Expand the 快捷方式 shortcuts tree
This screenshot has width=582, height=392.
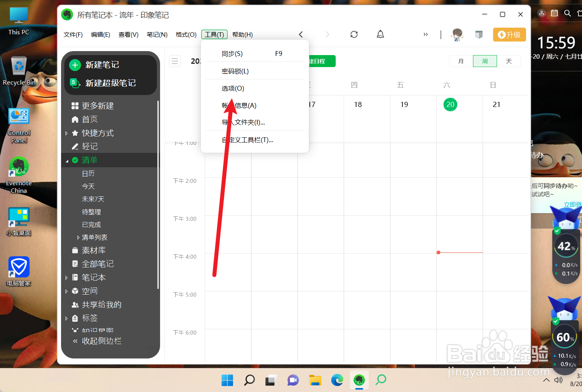pyautogui.click(x=66, y=133)
